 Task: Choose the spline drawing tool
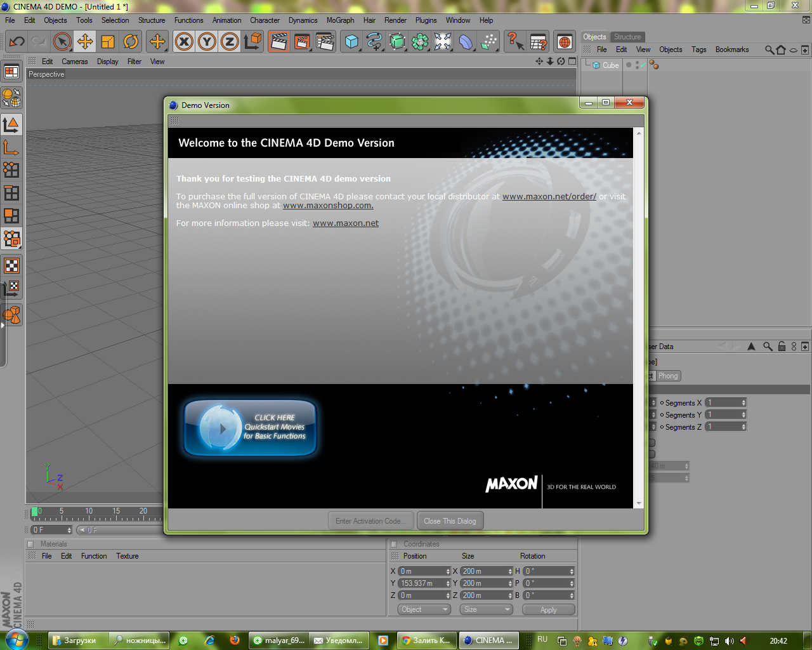point(374,42)
